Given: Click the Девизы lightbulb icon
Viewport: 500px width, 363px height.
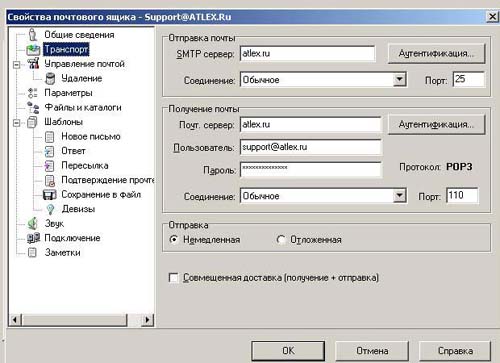Looking at the screenshot, I should [50, 209].
